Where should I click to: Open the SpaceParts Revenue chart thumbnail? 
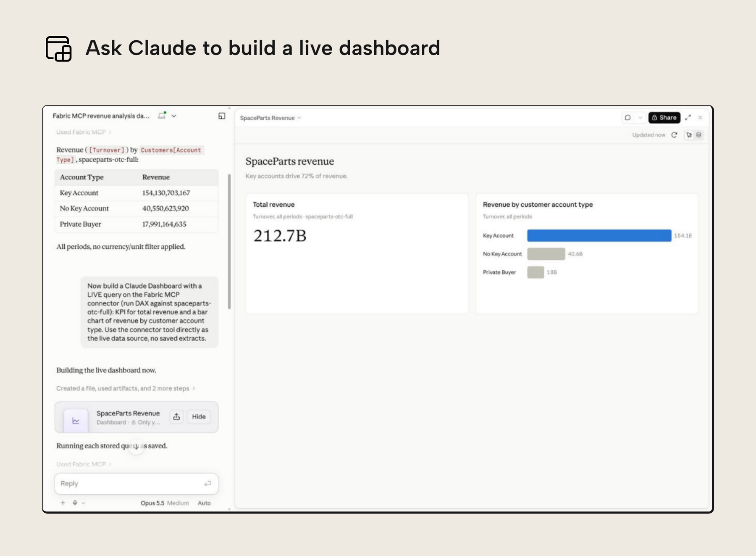[x=76, y=420]
